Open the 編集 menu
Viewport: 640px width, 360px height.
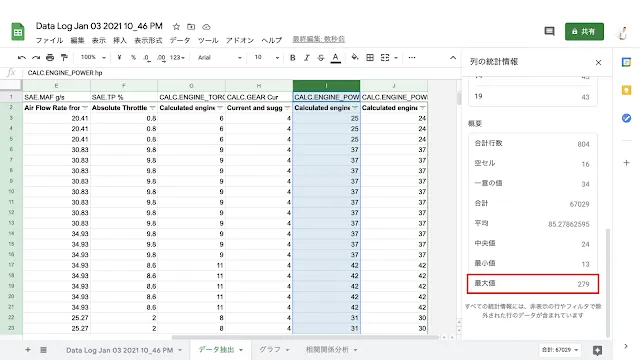pyautogui.click(x=77, y=40)
